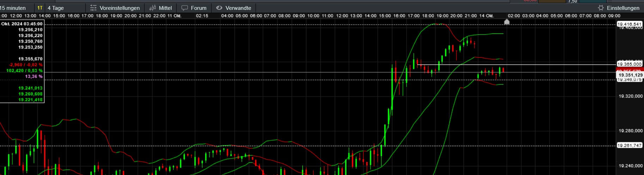Viewport: 644px width, 175px height.
Task: Open the Einstellungen gear icon
Action: [x=601, y=8]
